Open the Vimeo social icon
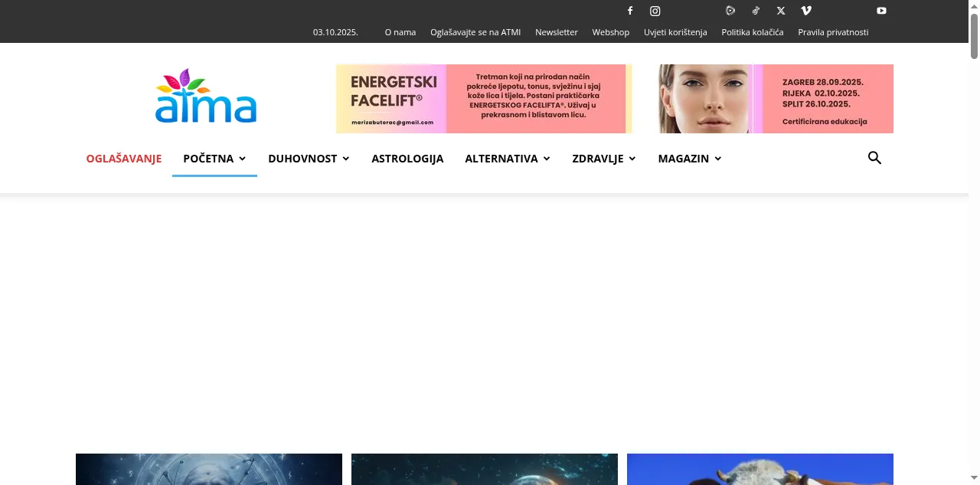 pos(806,11)
